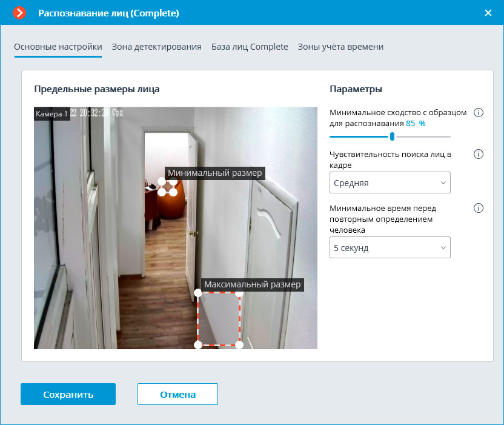Click inside the dashed maximum face size rectangle

pyautogui.click(x=219, y=319)
